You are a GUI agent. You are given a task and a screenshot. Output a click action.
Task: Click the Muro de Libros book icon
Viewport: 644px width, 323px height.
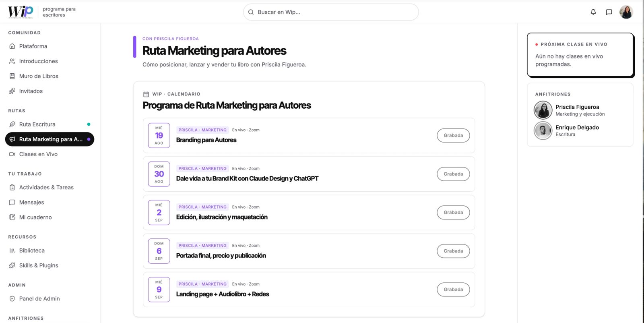12,76
